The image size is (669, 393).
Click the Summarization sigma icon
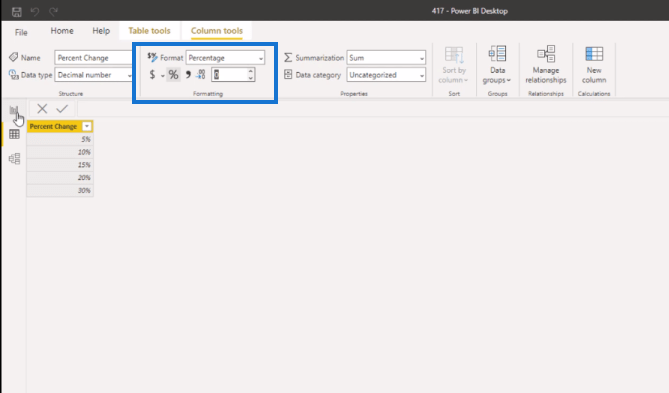pyautogui.click(x=288, y=57)
